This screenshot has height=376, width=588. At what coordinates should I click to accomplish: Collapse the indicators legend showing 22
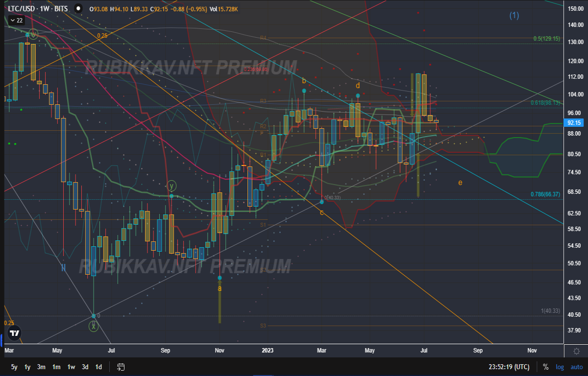(16, 21)
